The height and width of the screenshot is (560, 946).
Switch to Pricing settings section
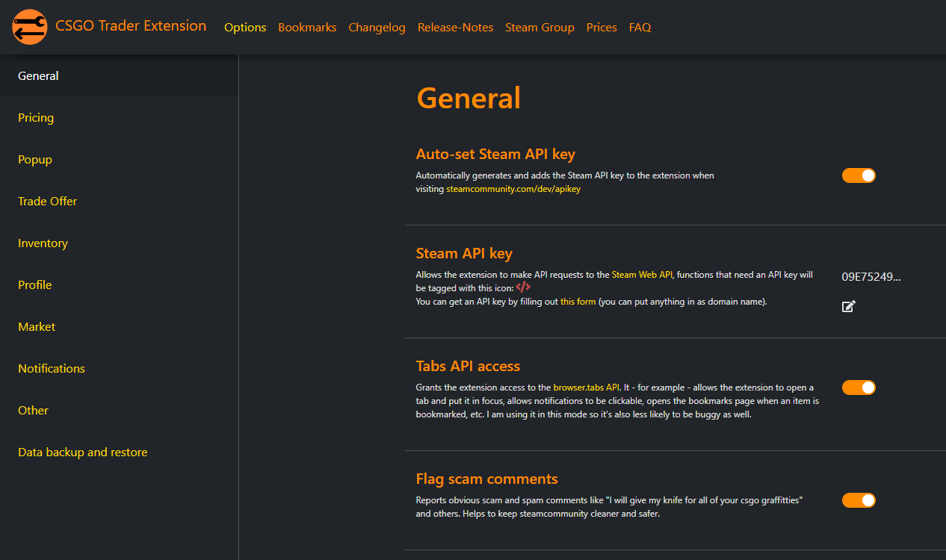click(x=119, y=118)
